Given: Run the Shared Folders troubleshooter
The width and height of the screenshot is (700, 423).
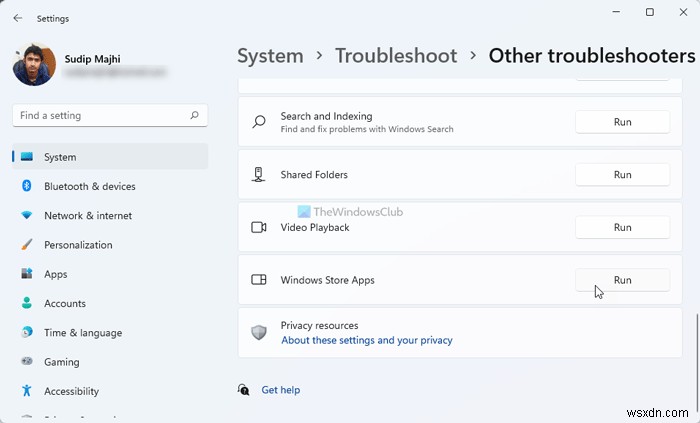Looking at the screenshot, I should [x=622, y=174].
